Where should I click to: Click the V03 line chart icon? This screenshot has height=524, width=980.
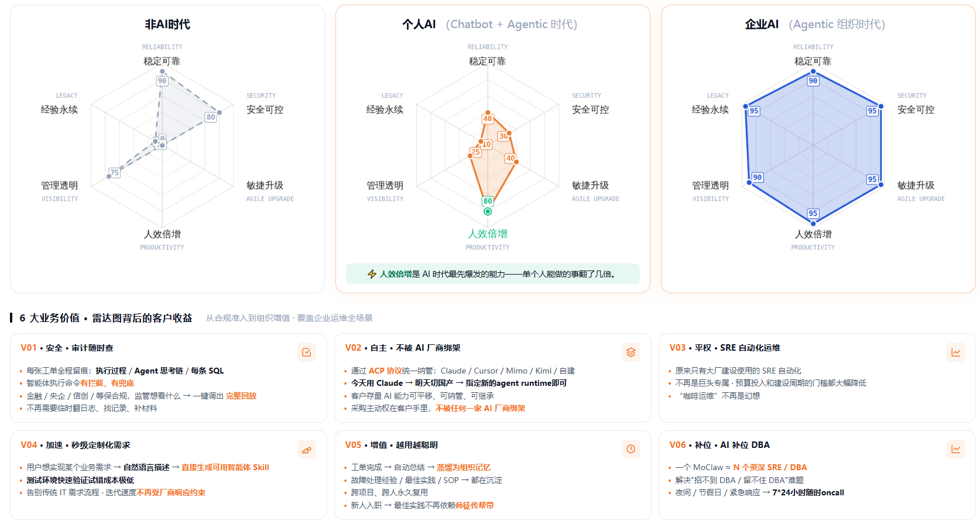click(x=955, y=352)
